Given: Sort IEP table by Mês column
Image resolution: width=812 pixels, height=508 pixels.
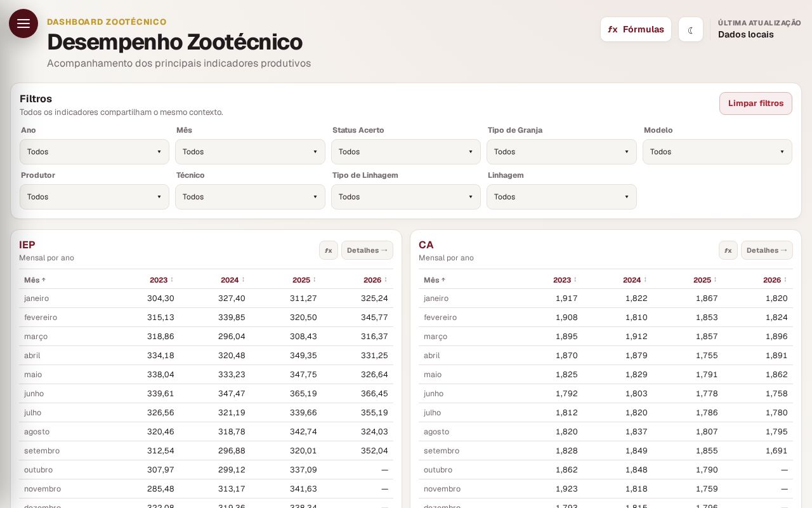Looking at the screenshot, I should point(35,280).
